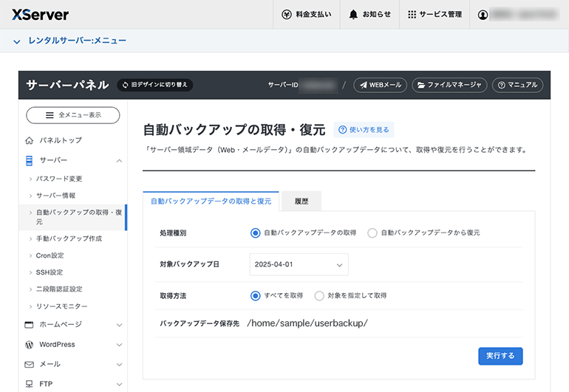The width and height of the screenshot is (569, 392).
Task: Click the ファイルマネージャ button
Action: [x=449, y=85]
